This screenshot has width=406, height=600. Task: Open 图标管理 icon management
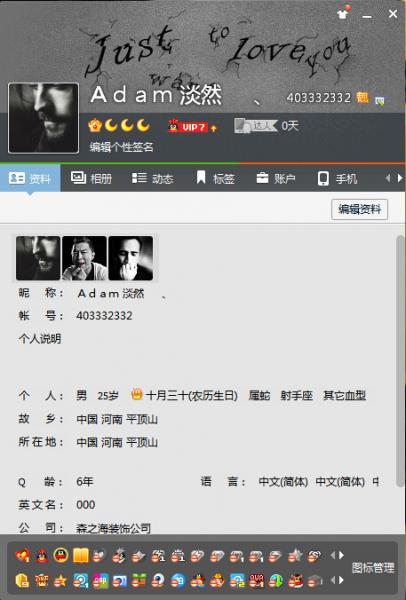(x=373, y=568)
